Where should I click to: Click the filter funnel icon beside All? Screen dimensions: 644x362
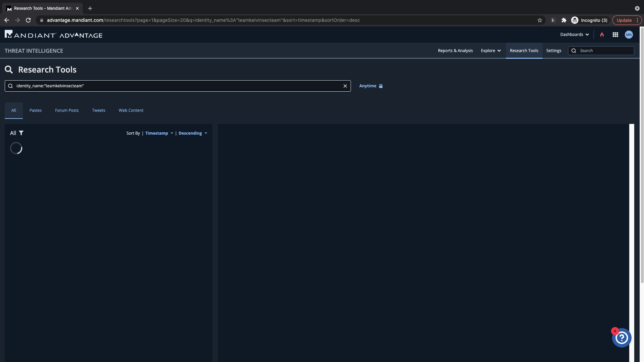click(21, 133)
